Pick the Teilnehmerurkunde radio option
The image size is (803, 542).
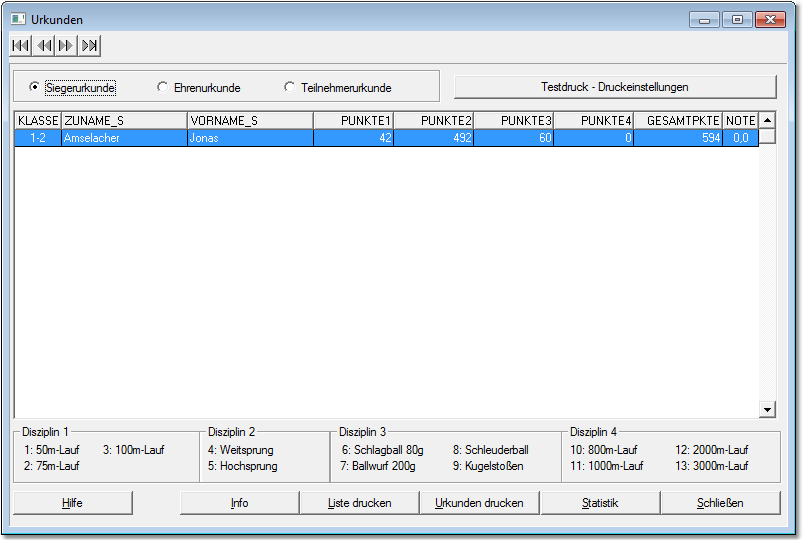coord(290,87)
